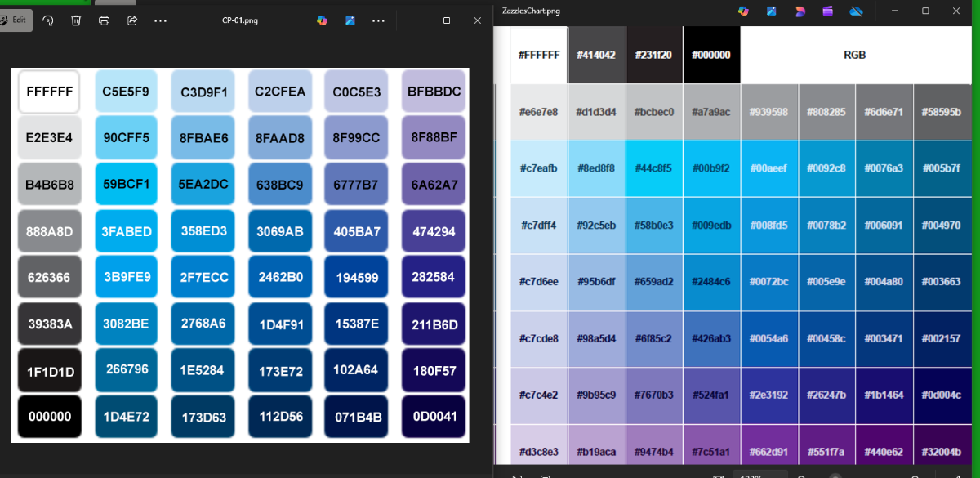Choose the 173D63 swatch
The width and height of the screenshot is (980, 478).
[x=203, y=417]
